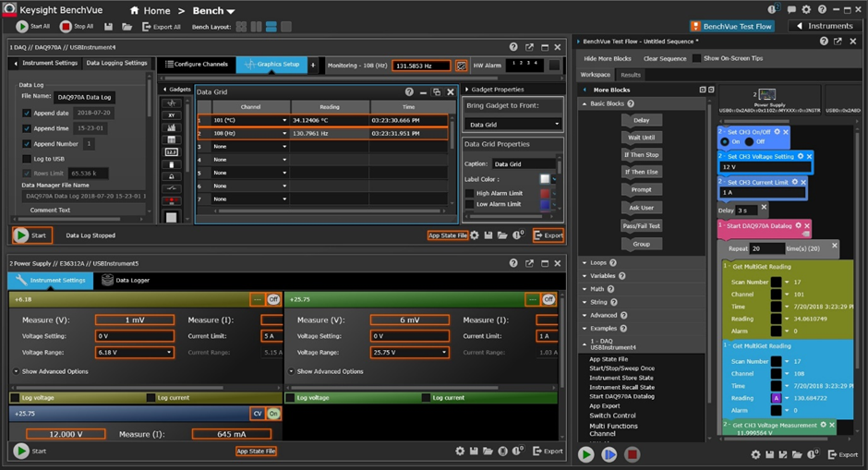Toggle the +6.18 output Off switch

pos(273,300)
